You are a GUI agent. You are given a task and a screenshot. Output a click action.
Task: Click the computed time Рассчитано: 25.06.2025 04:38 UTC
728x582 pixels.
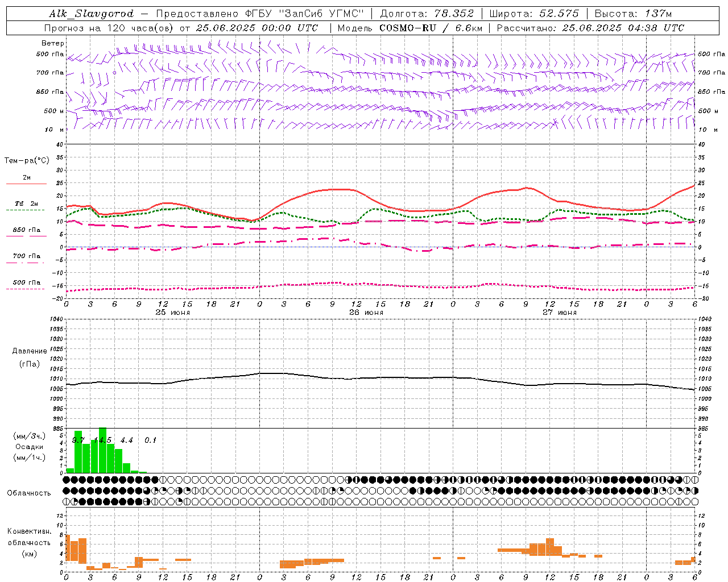591,28
